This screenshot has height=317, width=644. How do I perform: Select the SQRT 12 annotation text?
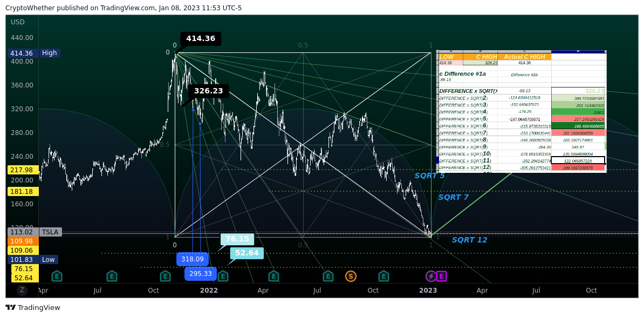(469, 240)
